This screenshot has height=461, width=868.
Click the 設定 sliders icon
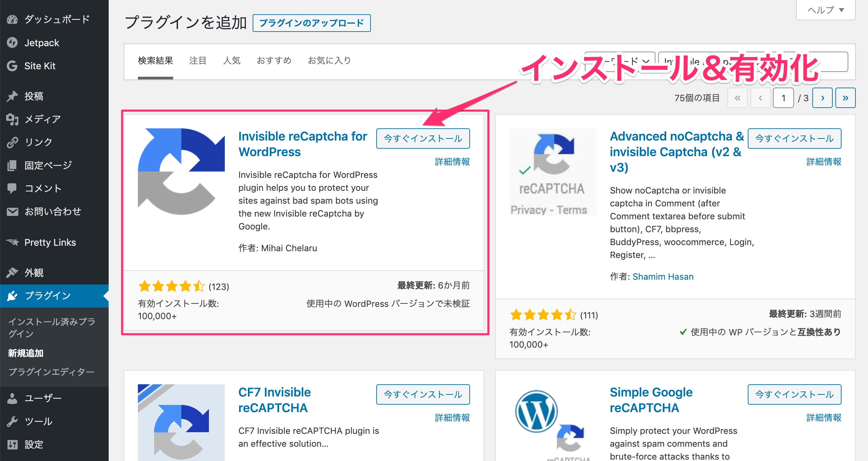tap(12, 444)
